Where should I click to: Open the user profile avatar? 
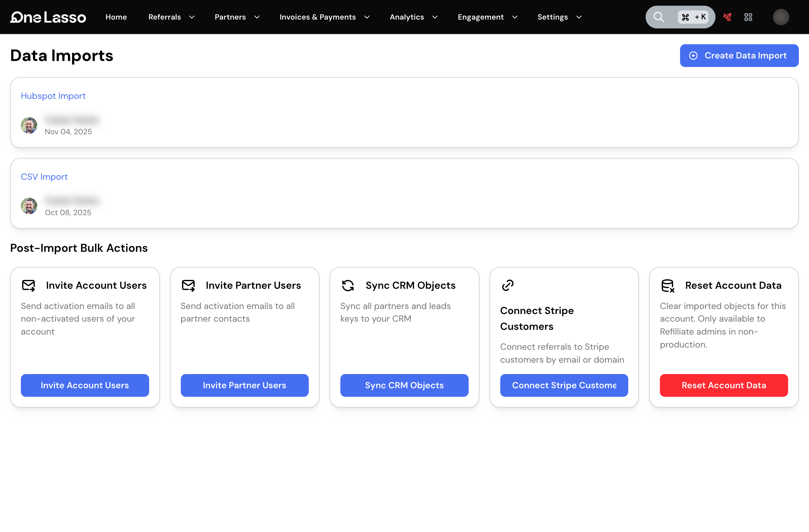[x=781, y=17]
